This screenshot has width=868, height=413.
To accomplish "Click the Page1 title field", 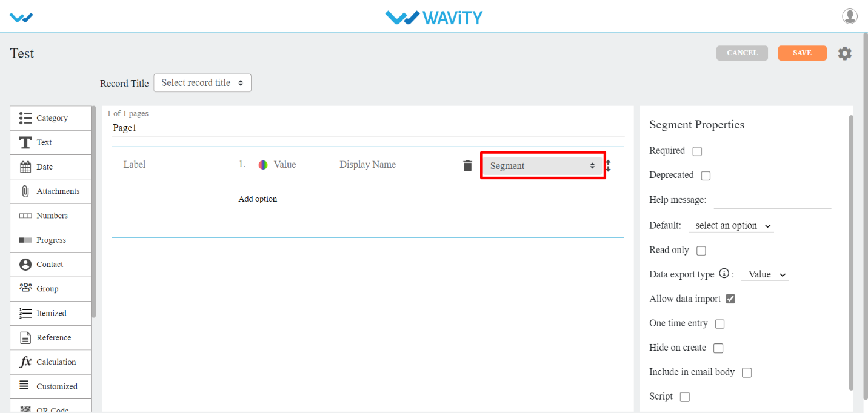I will point(368,128).
